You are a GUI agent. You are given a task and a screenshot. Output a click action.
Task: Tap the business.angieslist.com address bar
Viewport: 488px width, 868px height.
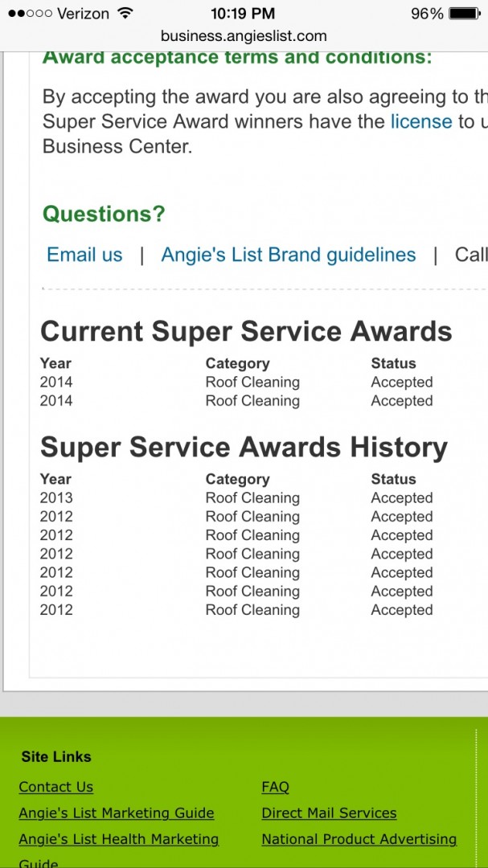(x=244, y=35)
